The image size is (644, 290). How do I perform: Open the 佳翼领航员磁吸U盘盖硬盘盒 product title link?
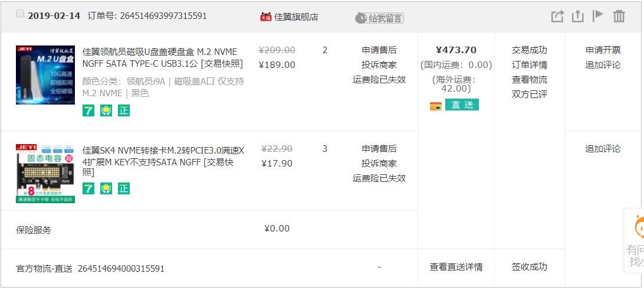(x=163, y=58)
